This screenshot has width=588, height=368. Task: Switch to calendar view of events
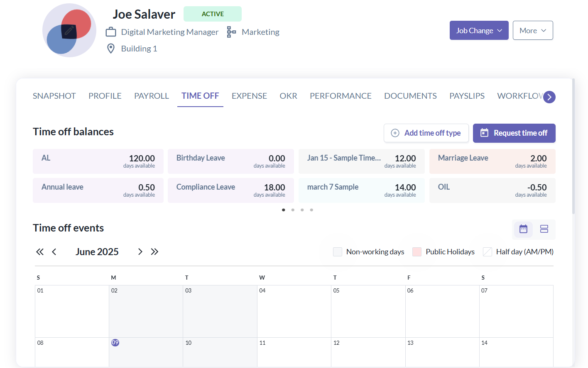coord(523,229)
